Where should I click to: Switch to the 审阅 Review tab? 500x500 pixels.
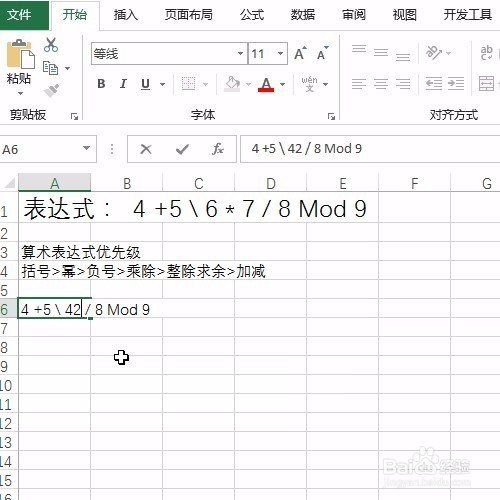tap(354, 15)
